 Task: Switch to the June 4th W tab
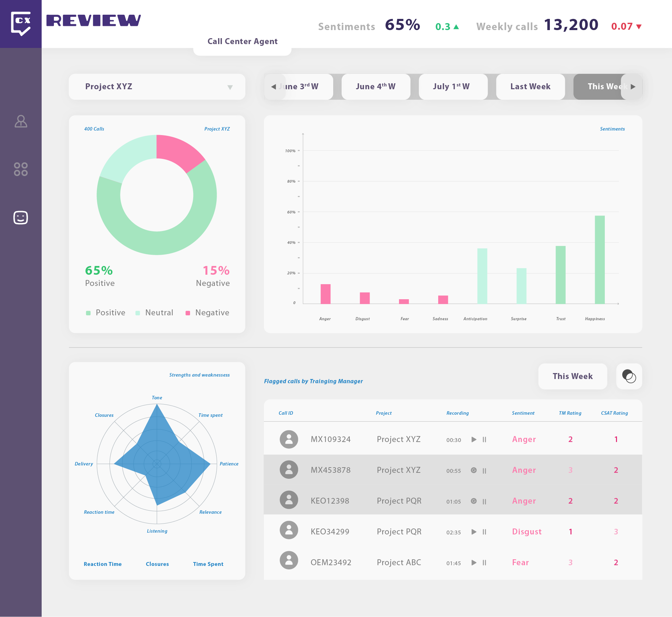point(376,86)
